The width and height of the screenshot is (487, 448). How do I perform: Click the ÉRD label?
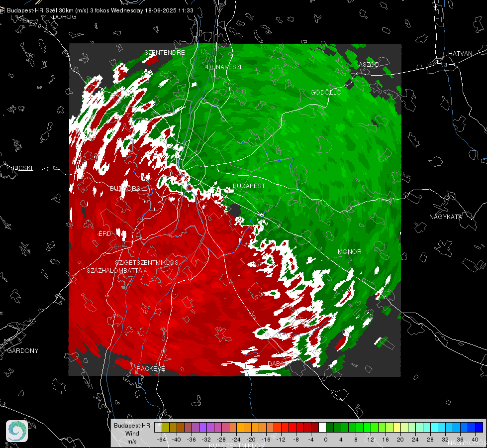point(104,234)
